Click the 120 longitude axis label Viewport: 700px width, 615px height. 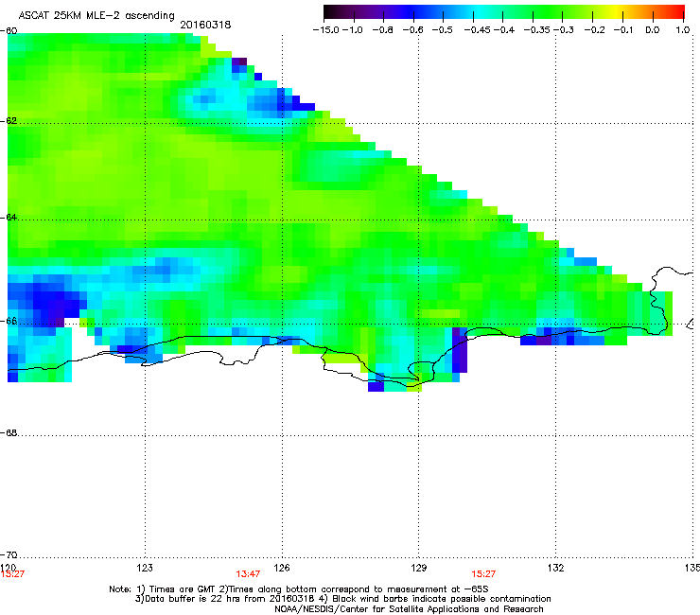(8, 567)
